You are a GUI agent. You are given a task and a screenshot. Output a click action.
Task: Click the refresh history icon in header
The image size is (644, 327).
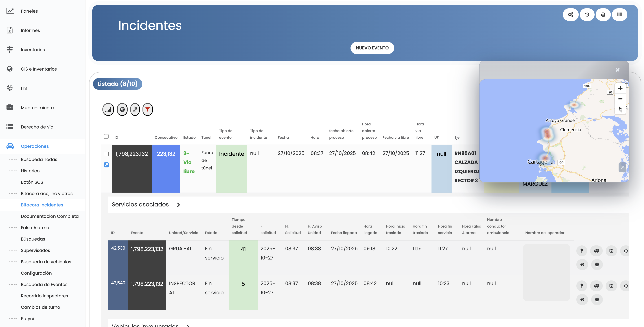(x=587, y=15)
